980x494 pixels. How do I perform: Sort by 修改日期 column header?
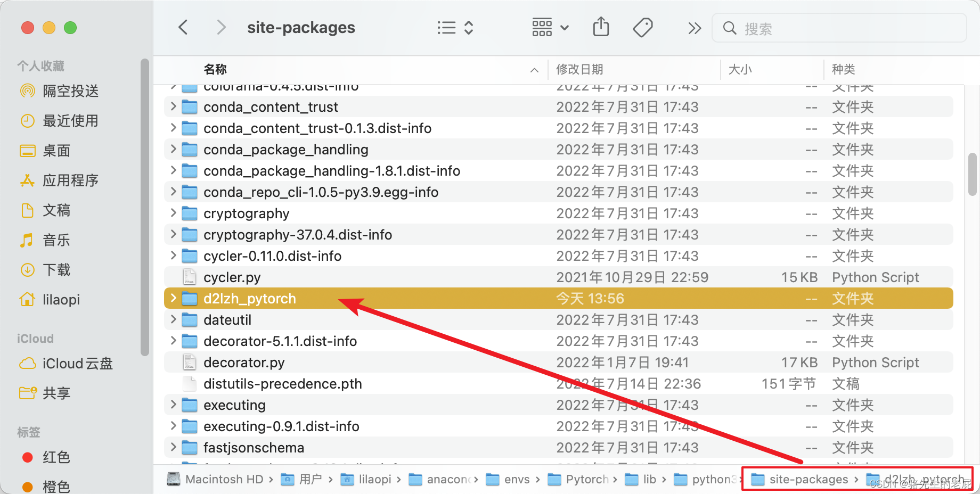[x=579, y=69]
